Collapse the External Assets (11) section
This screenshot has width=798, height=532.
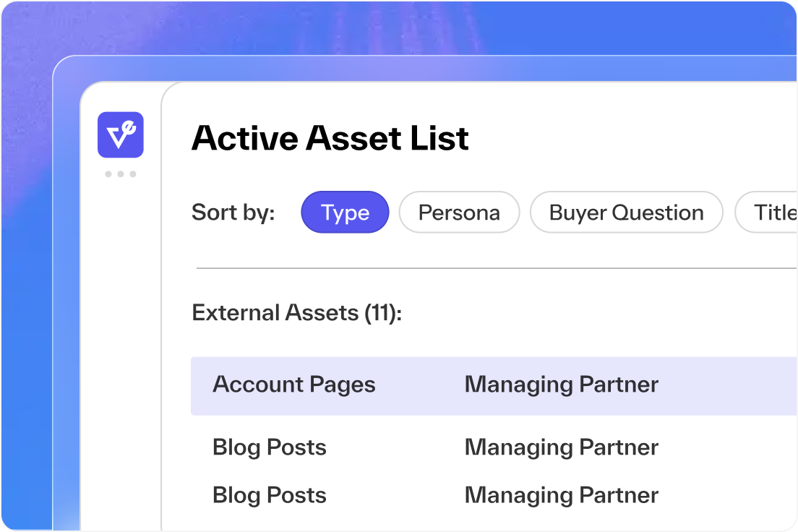coord(296,313)
